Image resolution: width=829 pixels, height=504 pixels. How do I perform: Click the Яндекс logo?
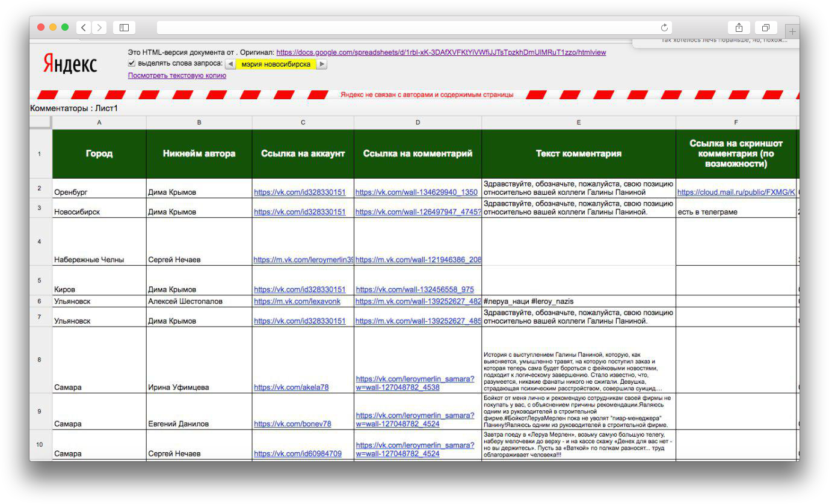point(70,64)
